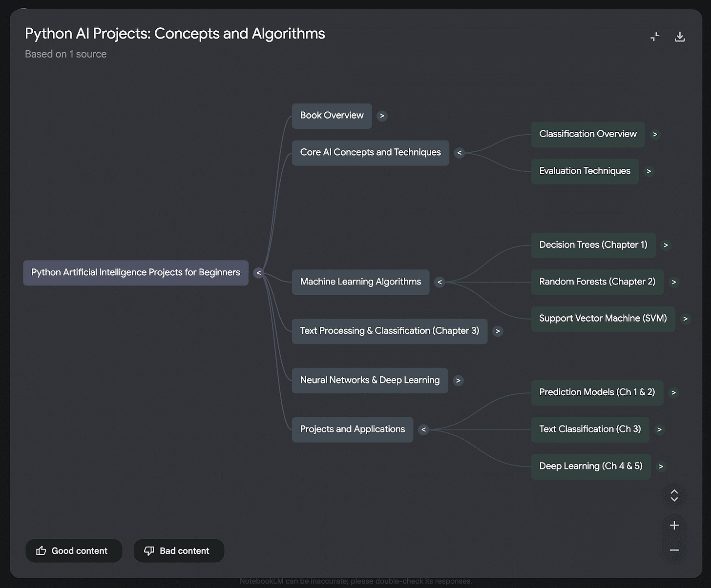Click the Classification Overview node

coord(588,134)
